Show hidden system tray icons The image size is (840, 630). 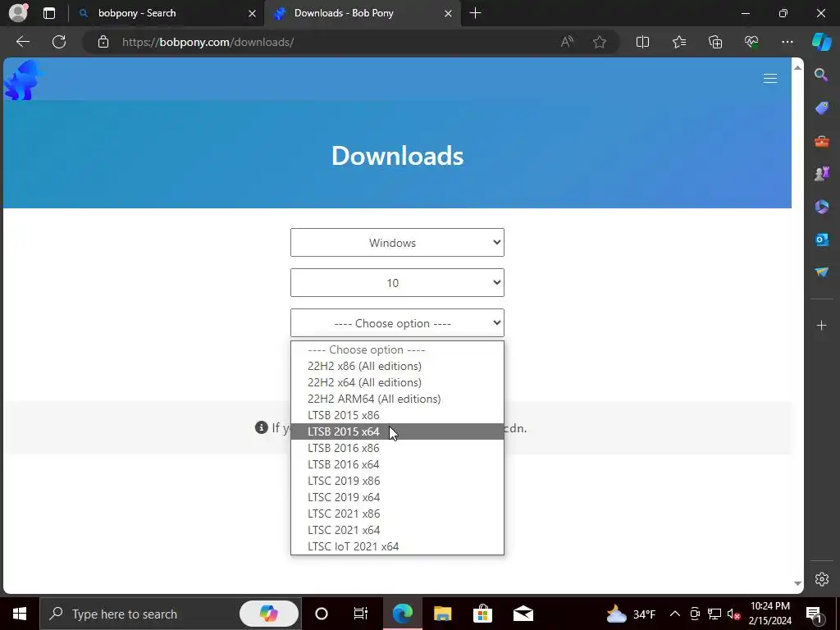(x=675, y=614)
